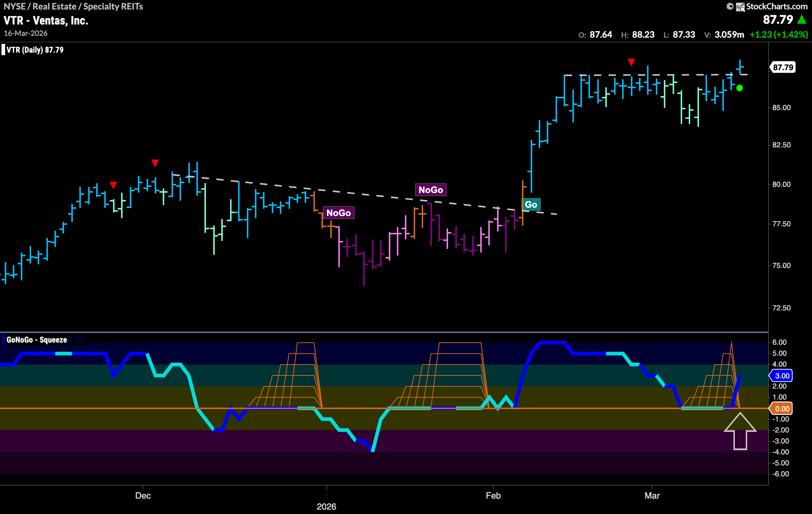This screenshot has height=514, width=812.
Task: Click the 75.00 price axis label
Action: point(782,266)
